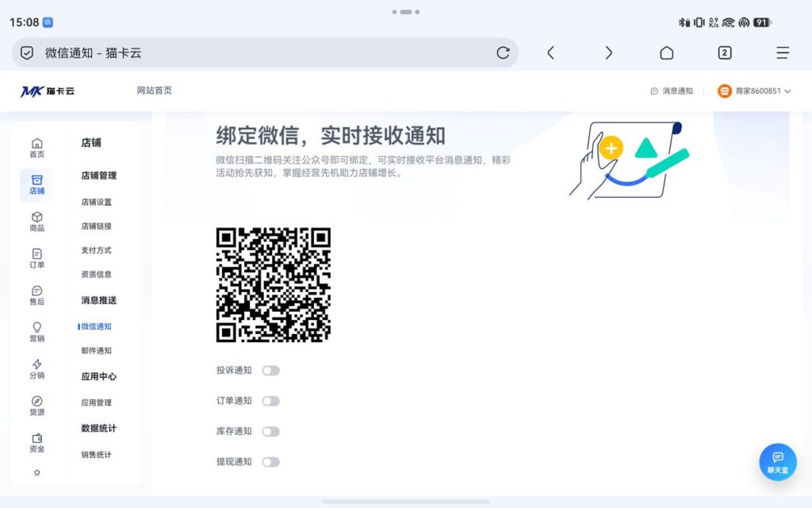Open 资质信息 in the submenu
The image size is (812, 508).
click(96, 274)
